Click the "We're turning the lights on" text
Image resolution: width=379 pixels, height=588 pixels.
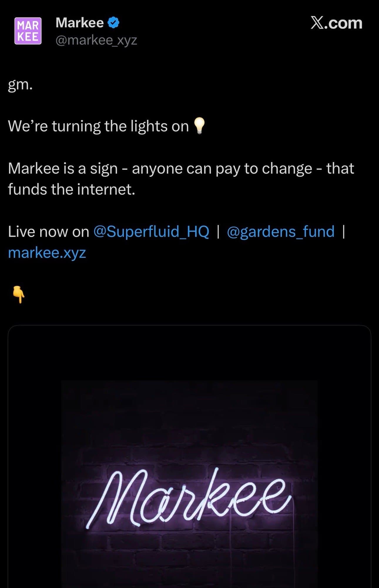click(x=98, y=126)
